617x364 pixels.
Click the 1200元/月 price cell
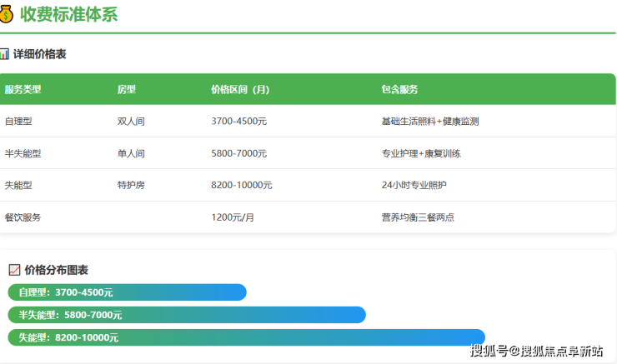(x=233, y=217)
